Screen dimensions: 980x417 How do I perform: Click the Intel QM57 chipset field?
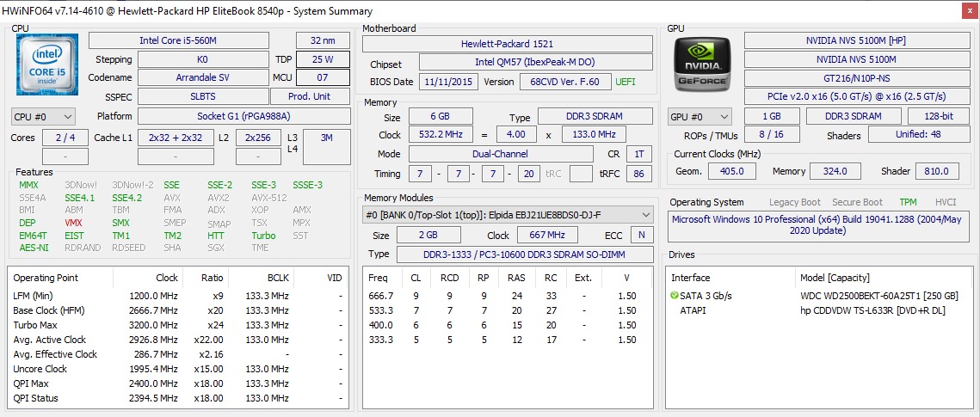click(x=536, y=63)
